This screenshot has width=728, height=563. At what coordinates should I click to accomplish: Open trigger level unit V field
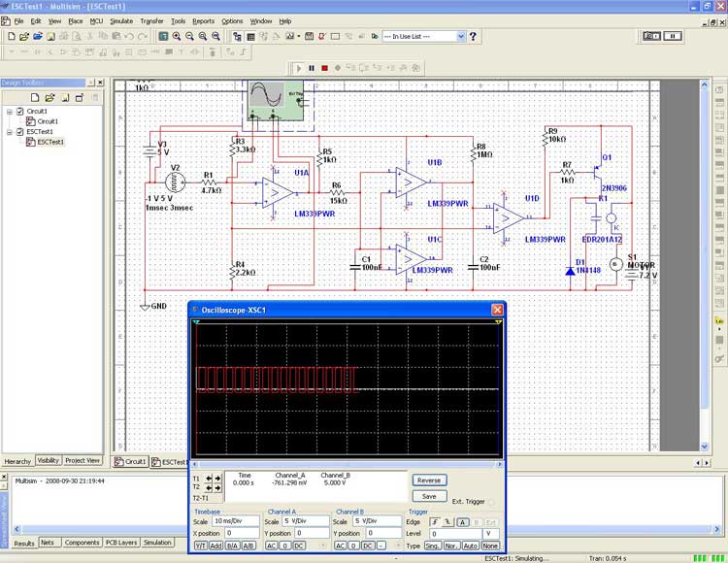[x=491, y=534]
